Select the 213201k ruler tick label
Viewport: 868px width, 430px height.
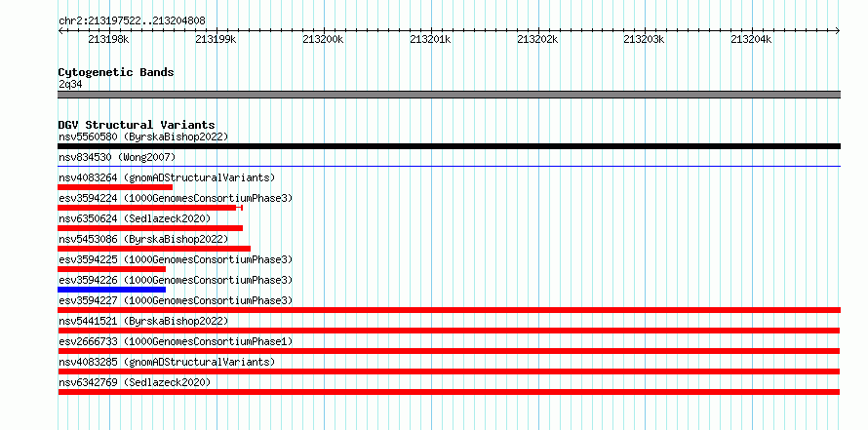[x=430, y=40]
